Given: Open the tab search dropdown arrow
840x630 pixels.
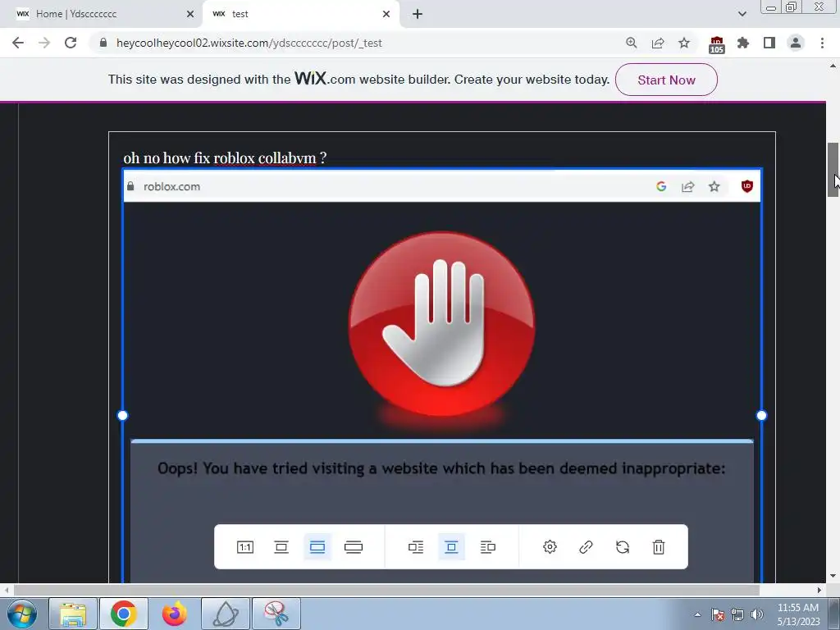Looking at the screenshot, I should tap(742, 14).
